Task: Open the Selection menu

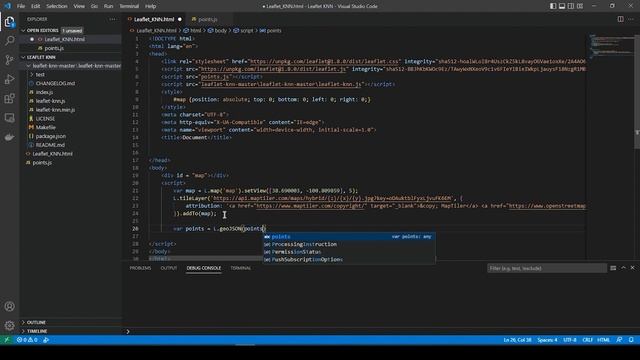Action: pos(57,6)
